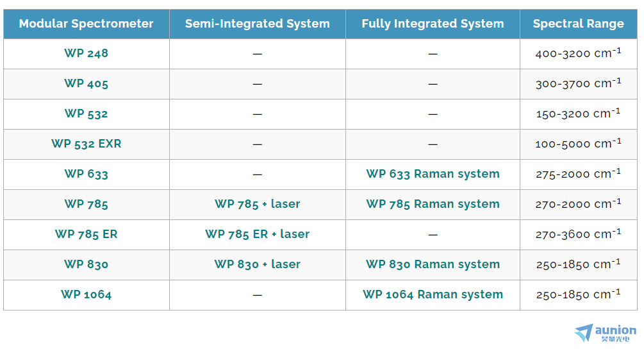
Task: Select the 300-3700 cm-1 range cell
Action: pyautogui.click(x=578, y=84)
